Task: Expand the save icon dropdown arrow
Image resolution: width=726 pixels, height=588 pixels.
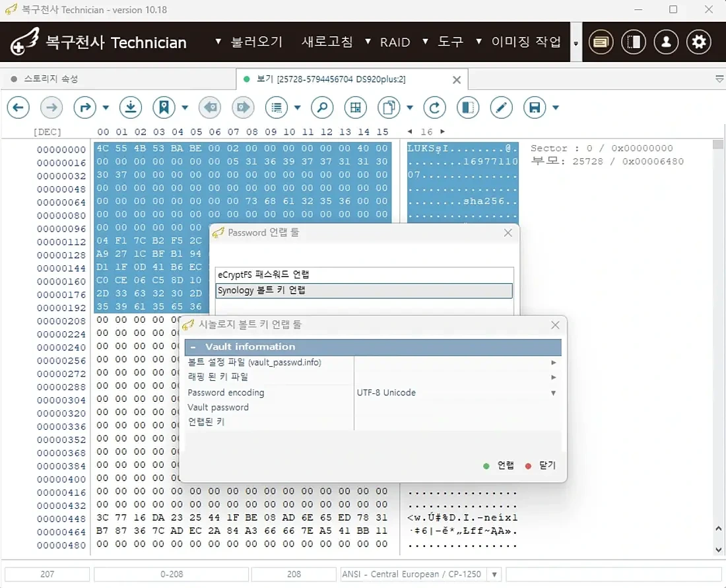Action: (556, 108)
